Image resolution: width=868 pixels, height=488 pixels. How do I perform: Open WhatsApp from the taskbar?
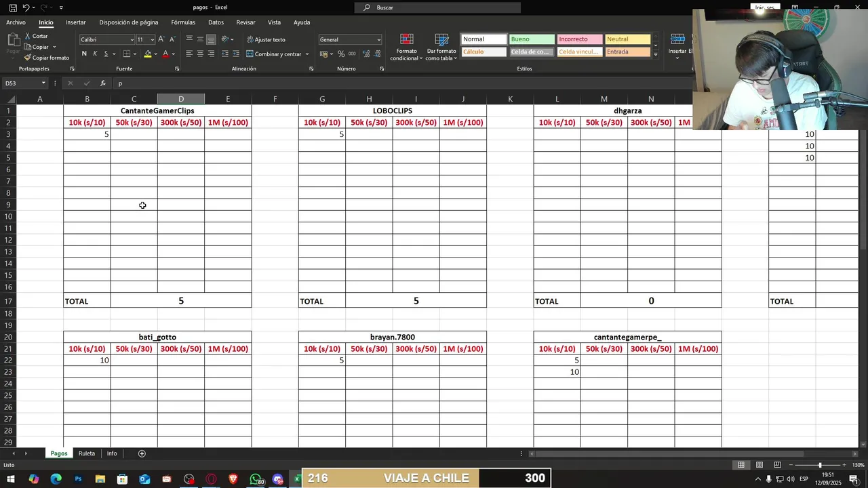[256, 479]
